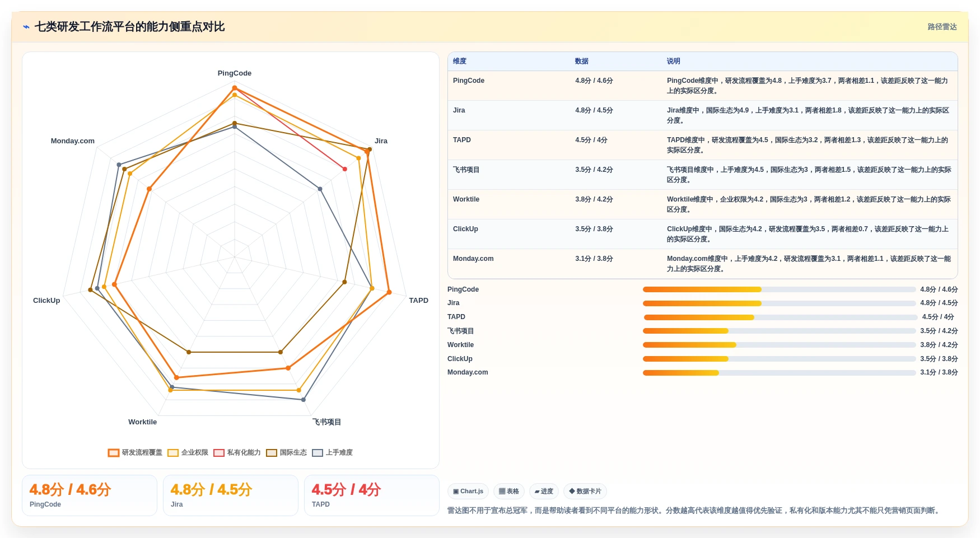Click the 4.8分 / 4.6分 value in the PingCode table row
The width and height of the screenshot is (980, 538).
(594, 81)
